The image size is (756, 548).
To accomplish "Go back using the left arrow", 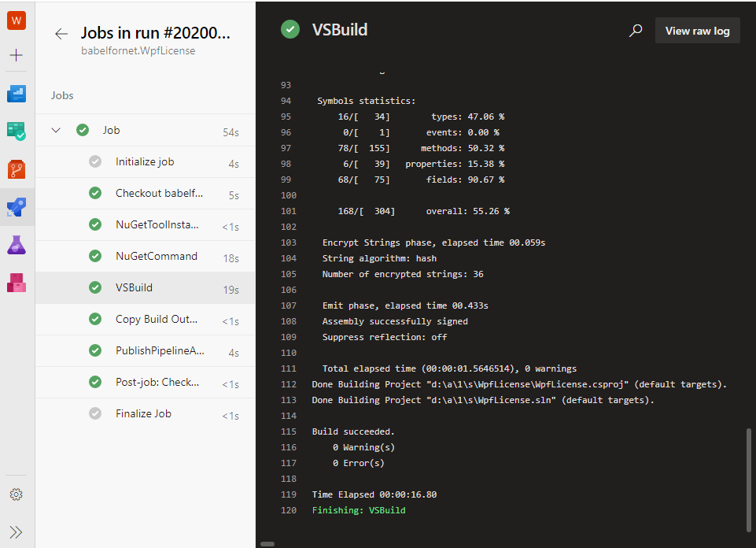I will (61, 34).
